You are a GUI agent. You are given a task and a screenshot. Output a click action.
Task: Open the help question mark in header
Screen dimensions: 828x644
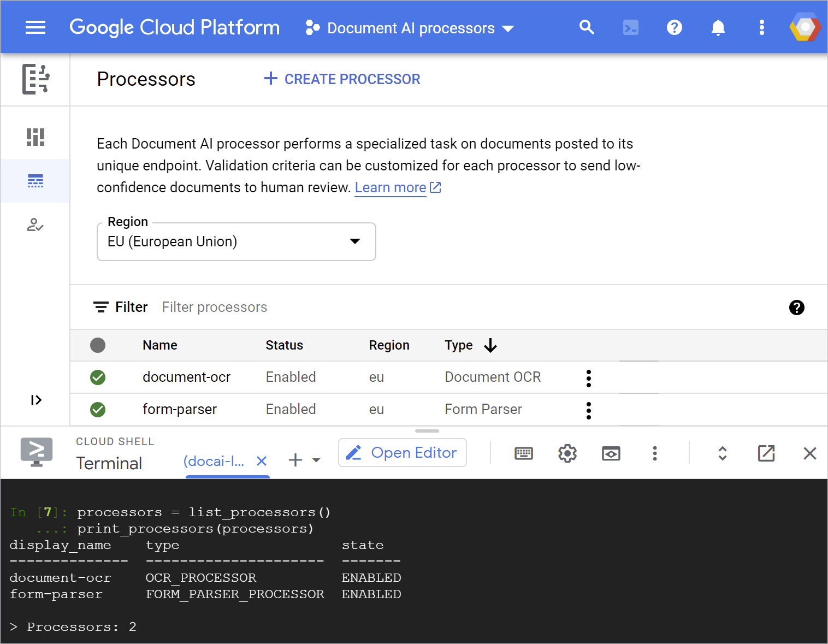[x=674, y=27]
